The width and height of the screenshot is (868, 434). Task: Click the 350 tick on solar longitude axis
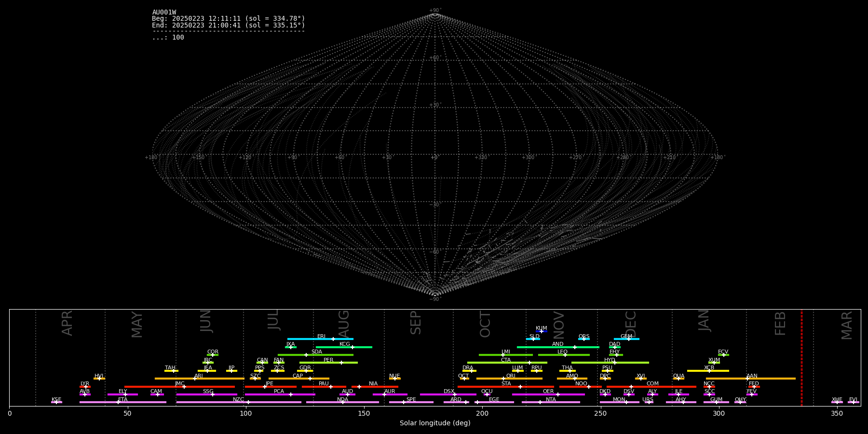coord(837,413)
